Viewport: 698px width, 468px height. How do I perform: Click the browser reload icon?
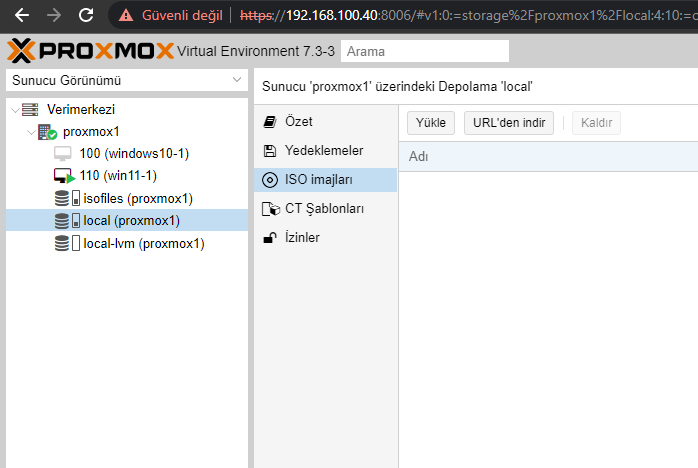coord(86,16)
